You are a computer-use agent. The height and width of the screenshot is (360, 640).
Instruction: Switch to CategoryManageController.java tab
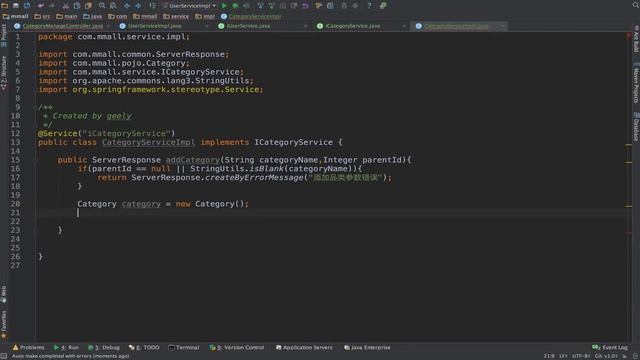pos(62,26)
